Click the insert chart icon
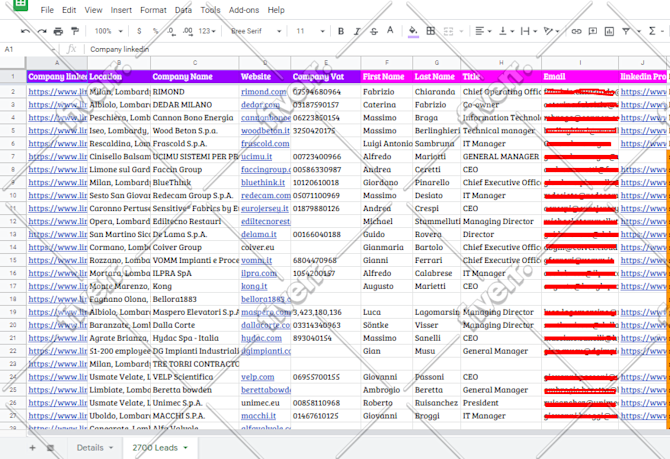 point(609,31)
